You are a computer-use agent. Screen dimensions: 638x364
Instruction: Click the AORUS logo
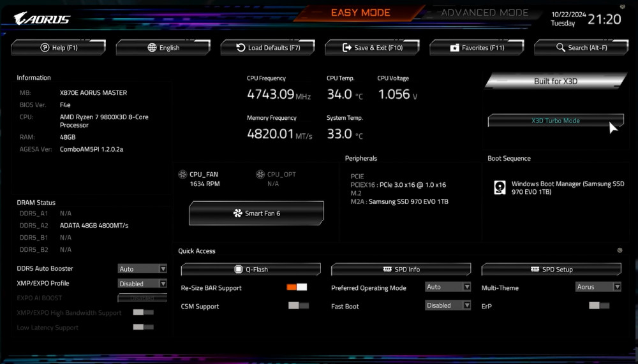41,18
